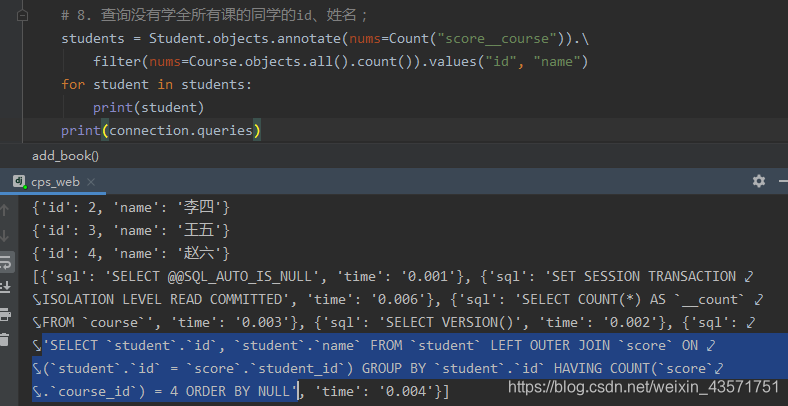Click output row with name '李四'

(131, 207)
